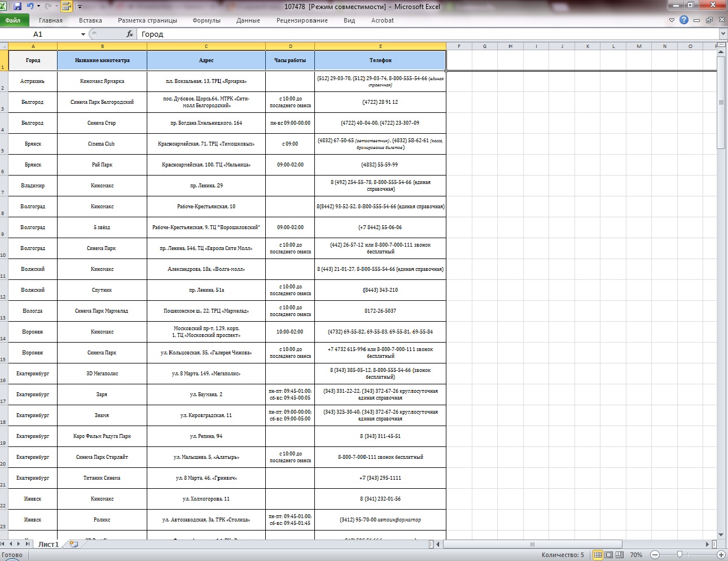The height and width of the screenshot is (561, 728).
Task: Open the Acrobat ribbon tab
Action: click(383, 20)
